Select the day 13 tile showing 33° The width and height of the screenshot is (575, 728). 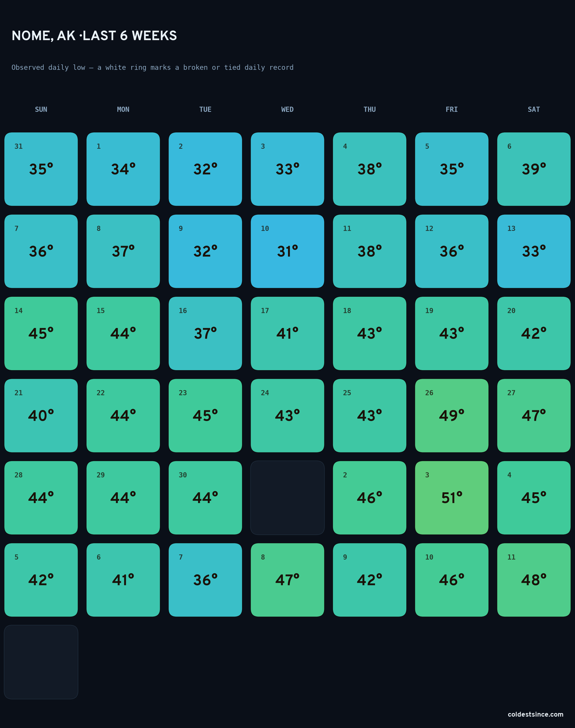[x=534, y=251]
